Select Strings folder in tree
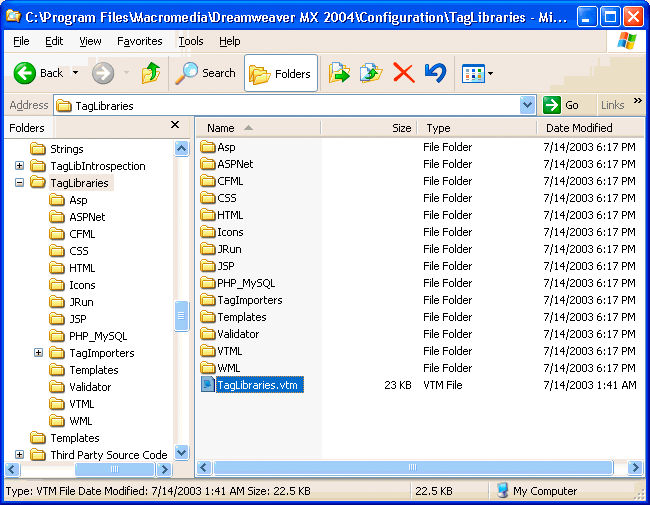Image resolution: width=650 pixels, height=505 pixels. [56, 149]
